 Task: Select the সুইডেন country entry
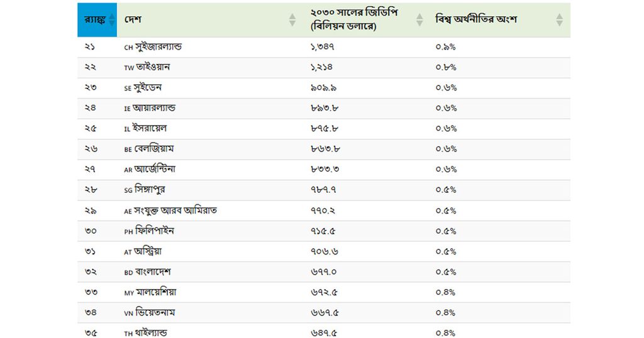(x=147, y=87)
